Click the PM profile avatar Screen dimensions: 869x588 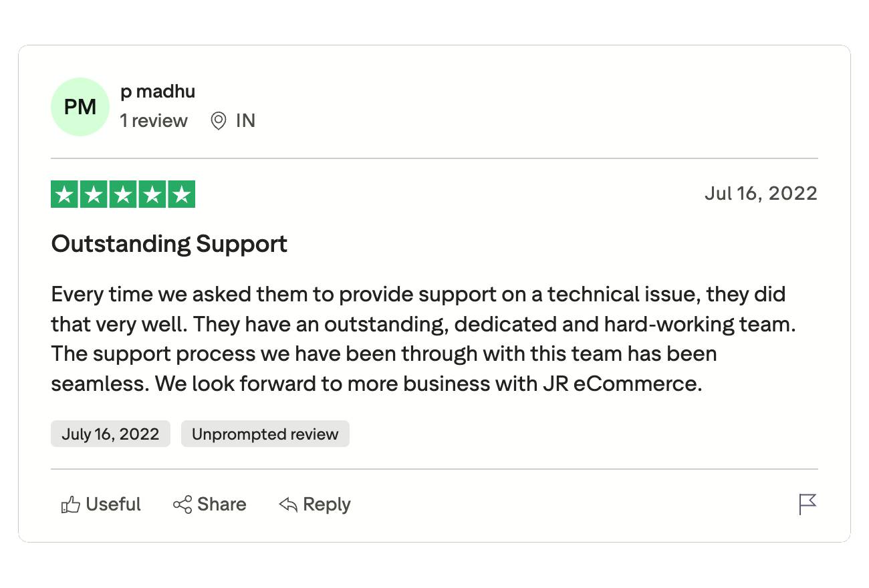click(x=80, y=107)
